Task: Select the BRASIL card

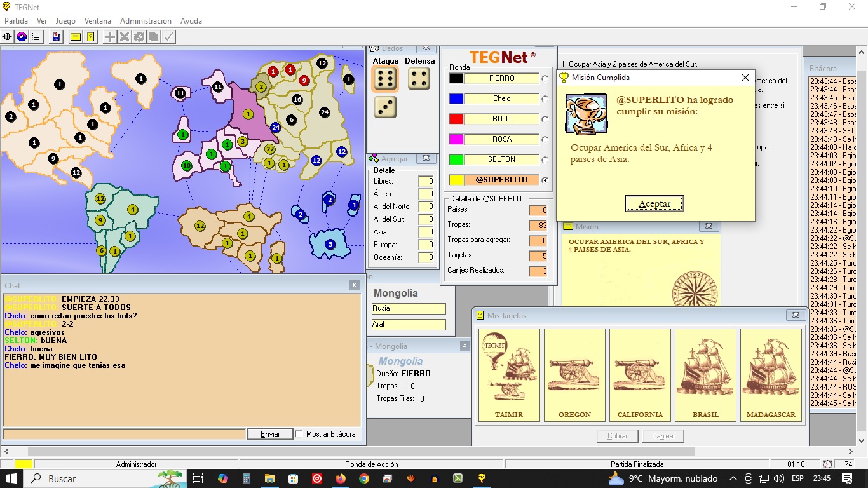Action: pos(705,375)
